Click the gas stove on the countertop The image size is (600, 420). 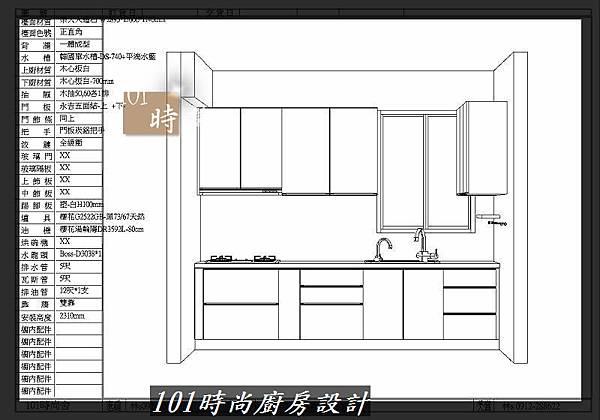coord(244,259)
